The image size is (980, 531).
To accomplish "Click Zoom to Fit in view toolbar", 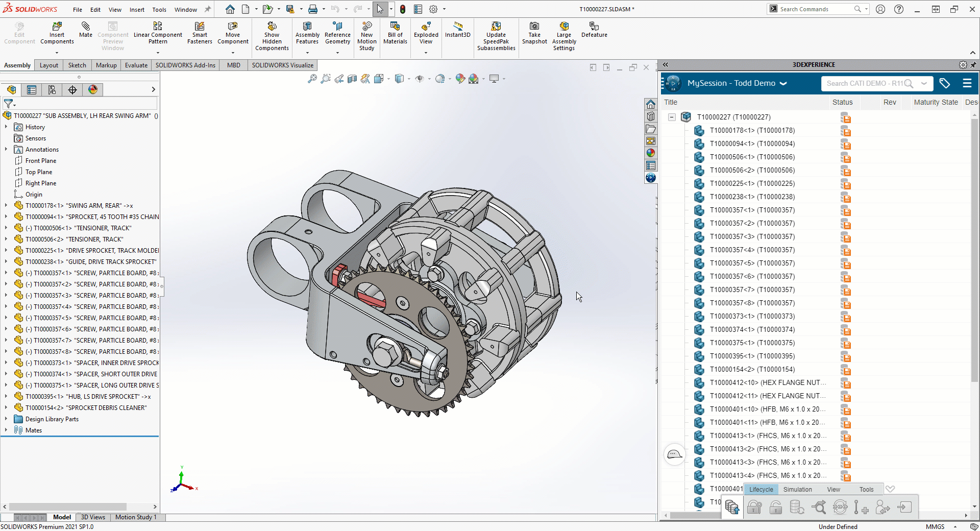I will 312,79.
